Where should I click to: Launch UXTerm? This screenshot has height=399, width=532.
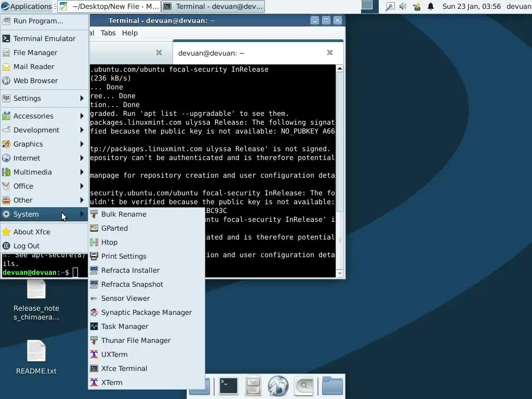pos(146,354)
